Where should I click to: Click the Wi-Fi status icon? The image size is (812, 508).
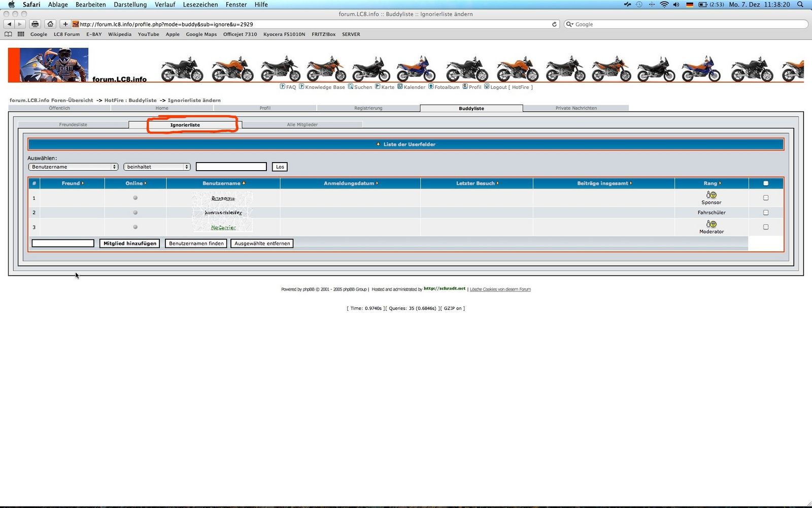tap(664, 5)
